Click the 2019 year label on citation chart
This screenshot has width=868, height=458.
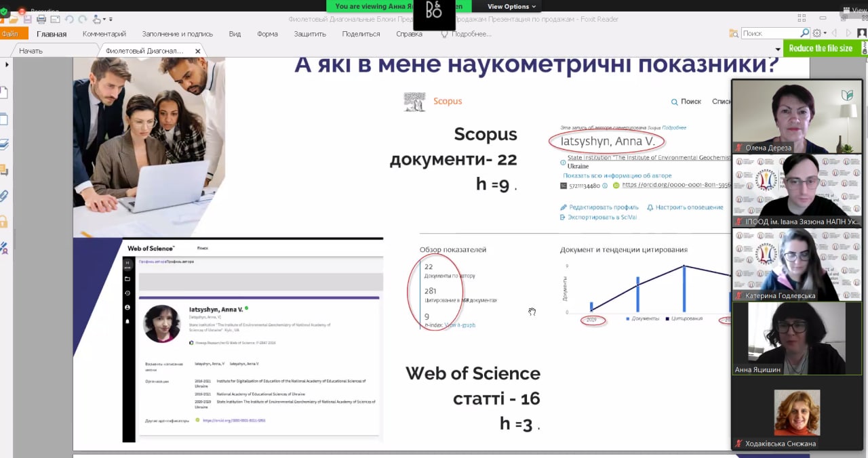point(591,320)
